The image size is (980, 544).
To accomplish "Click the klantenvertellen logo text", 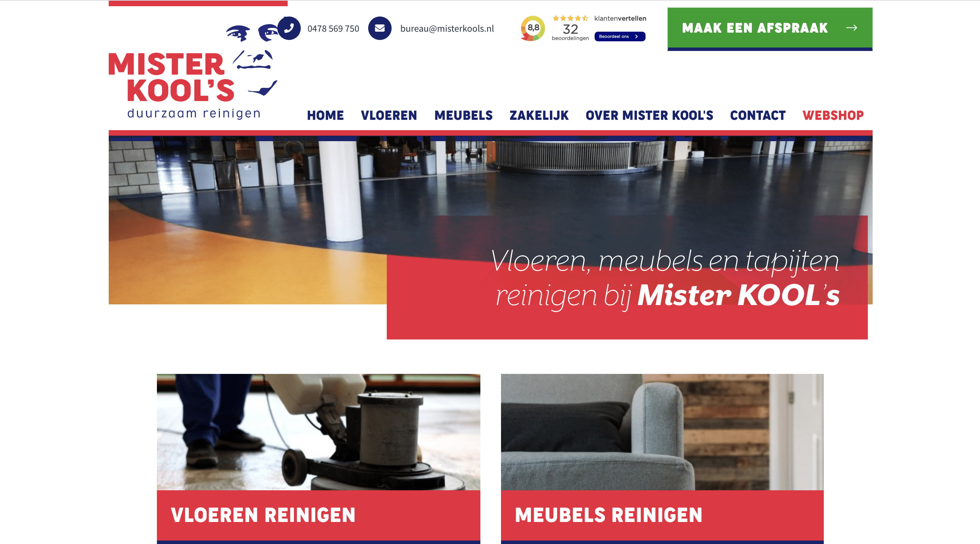I will (620, 18).
